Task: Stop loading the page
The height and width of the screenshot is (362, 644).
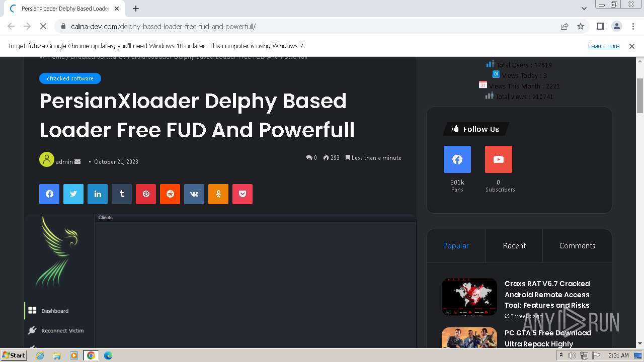Action: pyautogui.click(x=43, y=26)
